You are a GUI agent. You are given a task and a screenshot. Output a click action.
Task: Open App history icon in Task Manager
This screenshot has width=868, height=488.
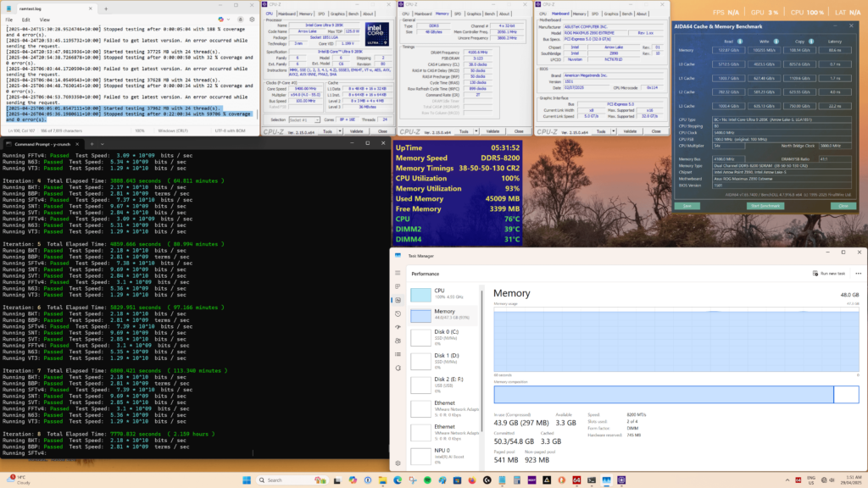[x=398, y=313]
